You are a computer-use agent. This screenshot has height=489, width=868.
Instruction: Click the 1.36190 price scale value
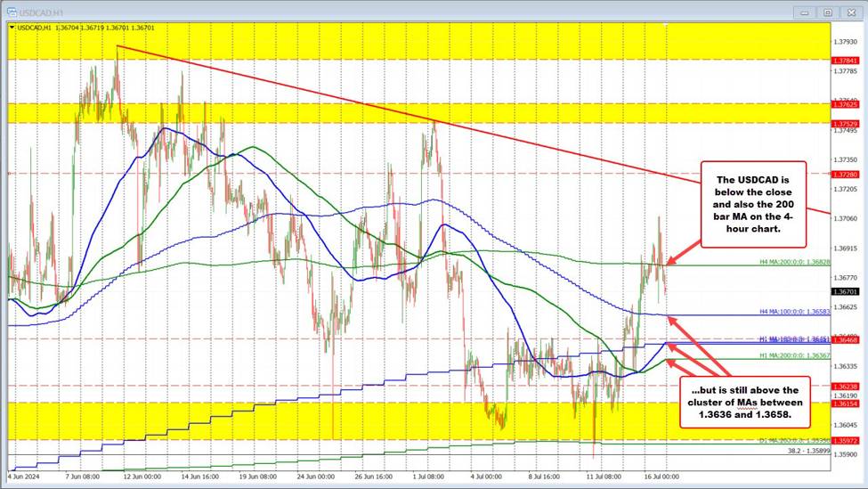[845, 395]
